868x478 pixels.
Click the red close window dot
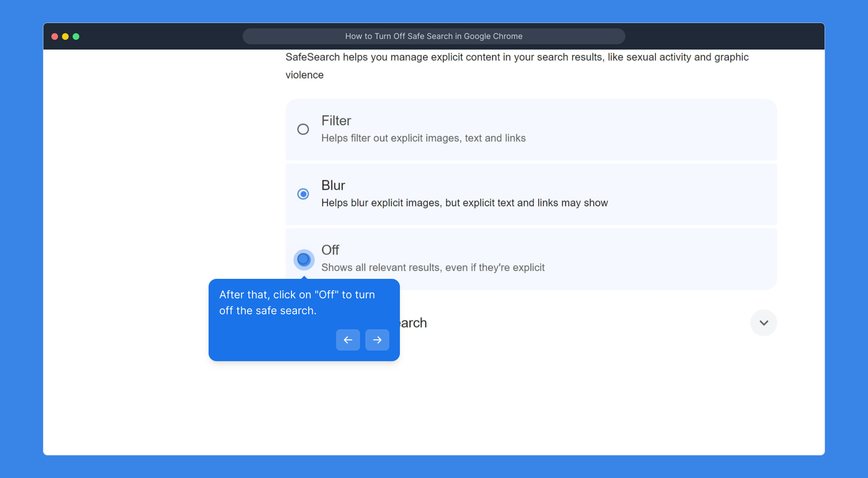click(55, 36)
